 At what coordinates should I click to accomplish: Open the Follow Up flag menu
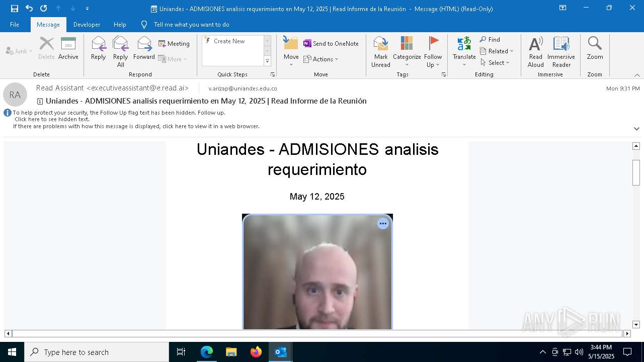(x=433, y=51)
